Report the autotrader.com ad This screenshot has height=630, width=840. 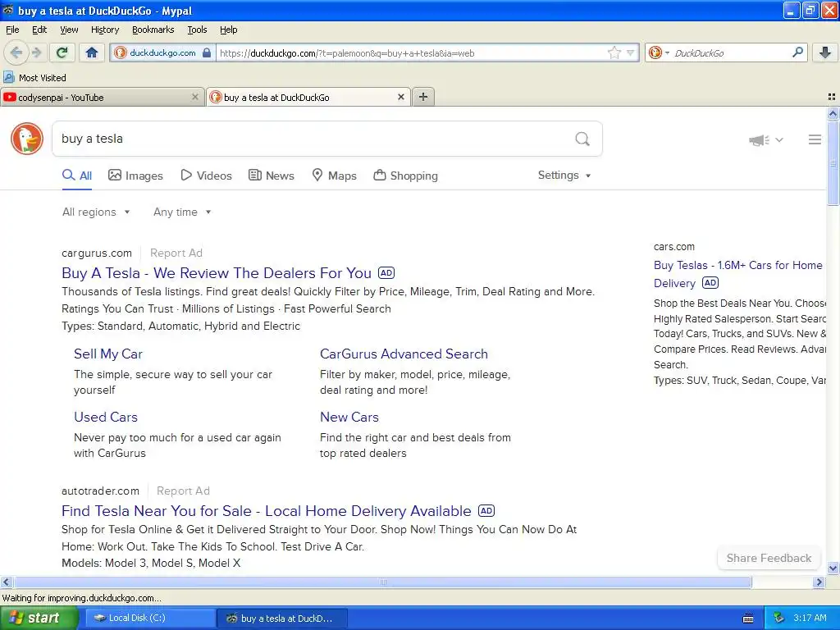(183, 491)
